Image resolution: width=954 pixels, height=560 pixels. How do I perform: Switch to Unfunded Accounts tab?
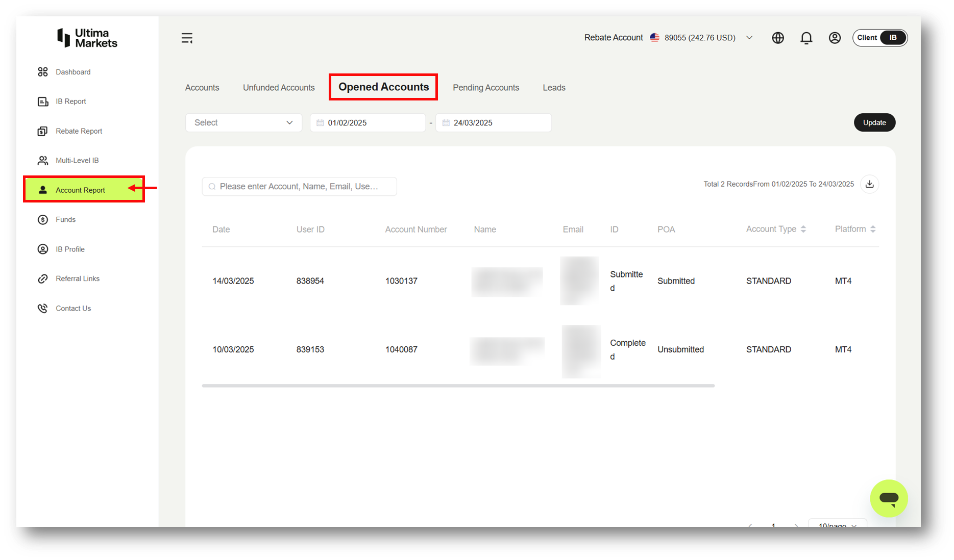pyautogui.click(x=279, y=88)
